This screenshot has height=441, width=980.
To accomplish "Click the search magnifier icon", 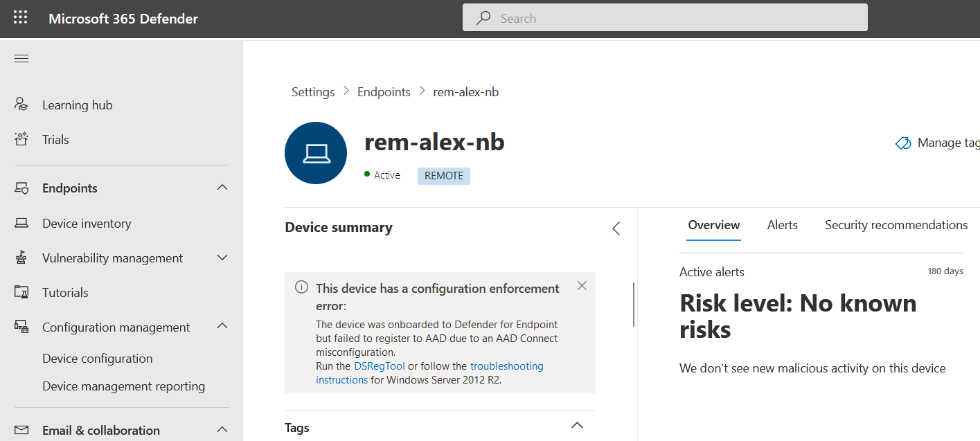I will 483,18.
